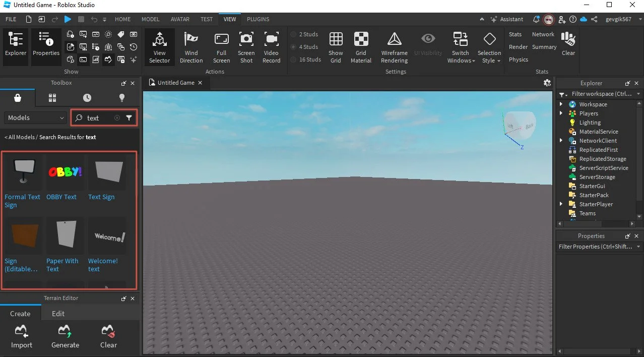
Task: Show Summary stats
Action: (x=544, y=47)
